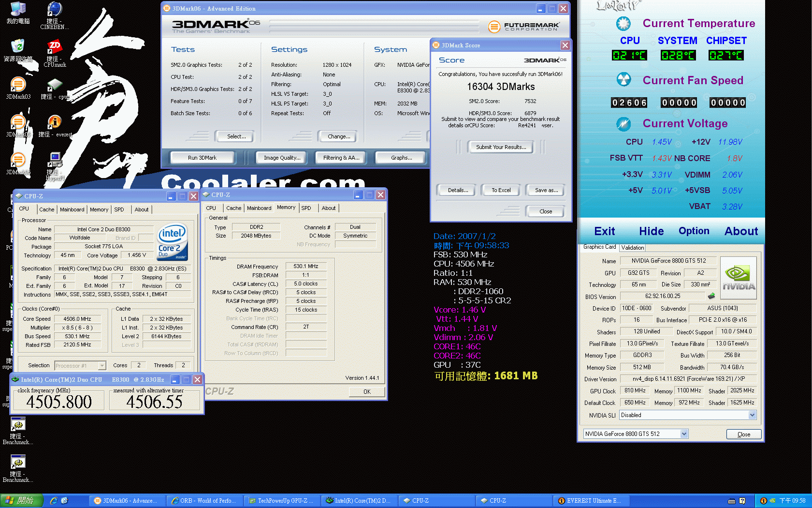Viewport: 812px width, 508px height.
Task: Switch to the Mainboard tab in left CPU-Z
Action: (72, 209)
